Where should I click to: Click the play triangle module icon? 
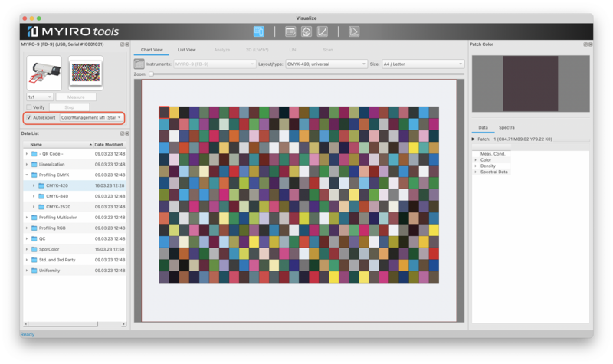tap(354, 31)
